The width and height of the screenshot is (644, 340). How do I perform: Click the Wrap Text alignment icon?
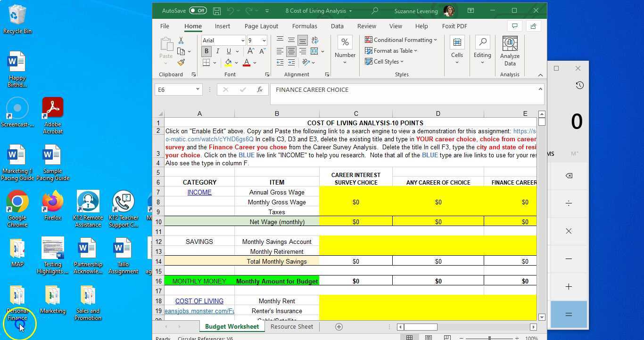pyautogui.click(x=315, y=40)
